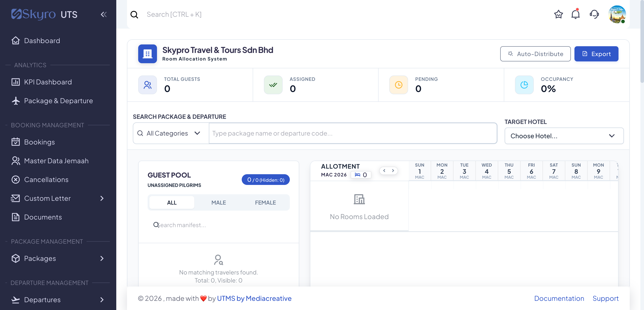Focus the top Search [CTRL + K] field
Screen dimensions: 644x310
[345, 15]
